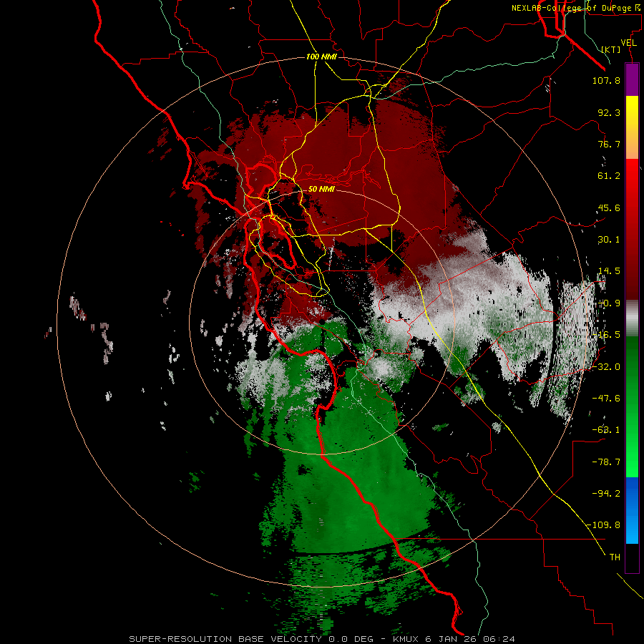The image size is (644, 644).
Task: Click the '[KT]' units label
Action: click(611, 49)
